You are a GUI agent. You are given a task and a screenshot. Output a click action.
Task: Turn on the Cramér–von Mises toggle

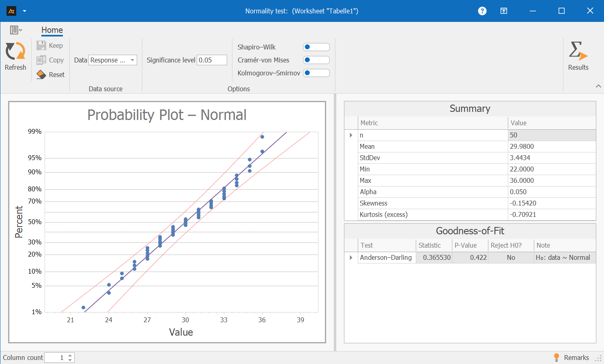316,60
